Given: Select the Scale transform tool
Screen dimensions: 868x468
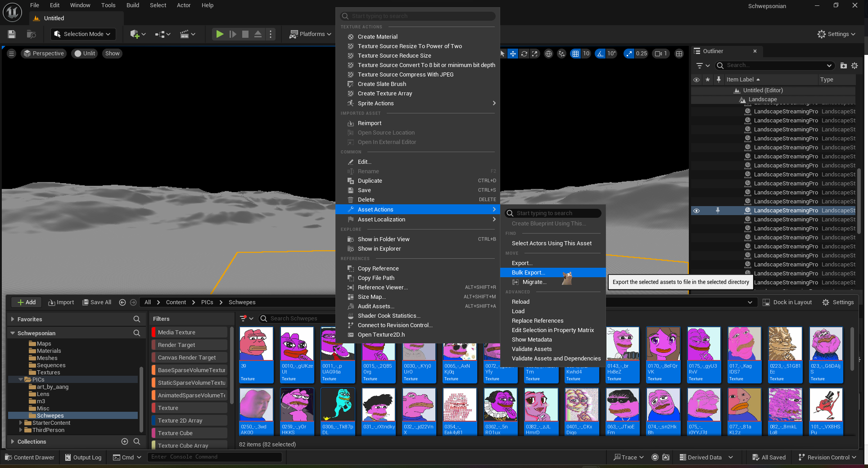Looking at the screenshot, I should pyautogui.click(x=535, y=54).
